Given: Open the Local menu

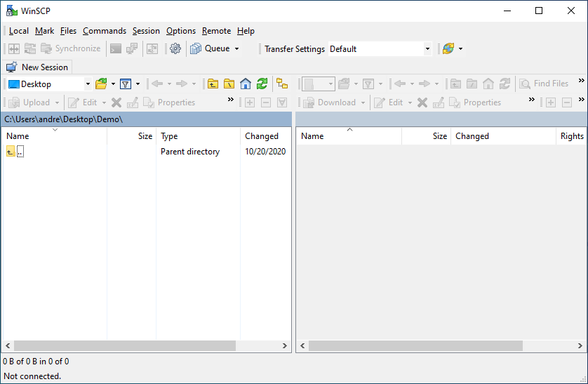Looking at the screenshot, I should [19, 31].
